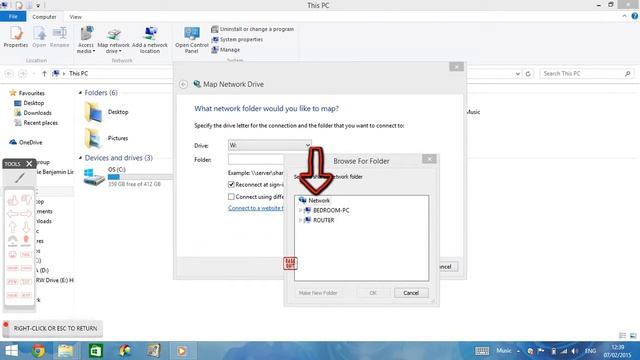The image size is (640, 360).
Task: Click the touch keyboard taskbar icon
Action: point(482,351)
